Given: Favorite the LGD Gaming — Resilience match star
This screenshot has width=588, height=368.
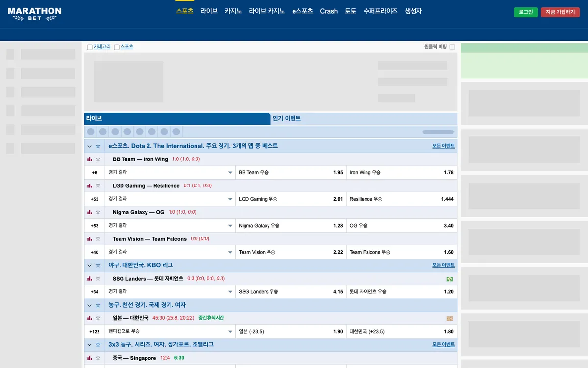Looking at the screenshot, I should click(98, 185).
